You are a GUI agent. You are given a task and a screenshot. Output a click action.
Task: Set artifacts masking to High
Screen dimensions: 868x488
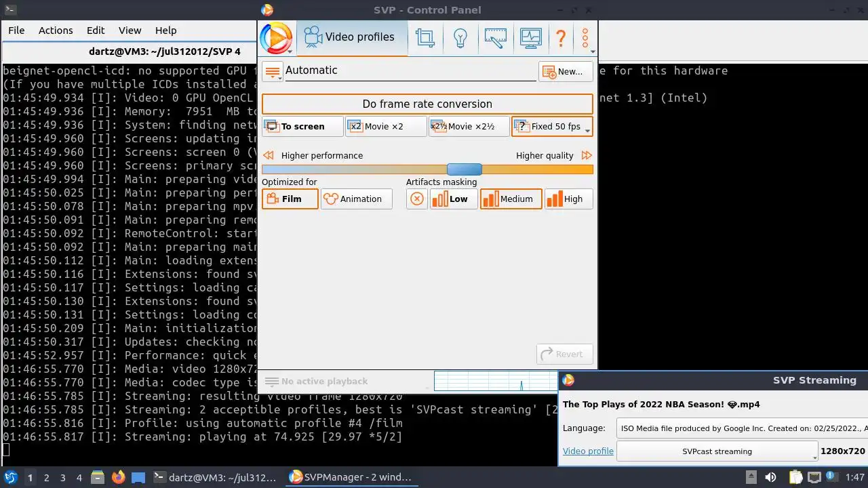pos(569,199)
